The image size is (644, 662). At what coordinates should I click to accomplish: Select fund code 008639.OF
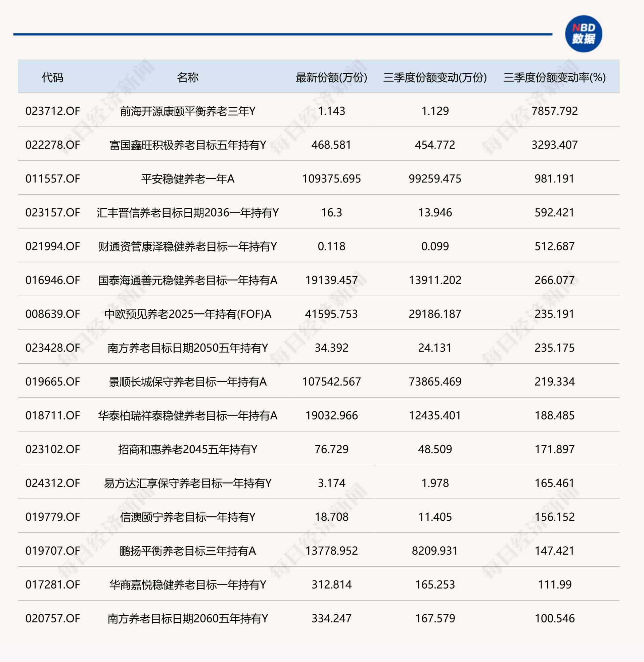[x=53, y=314]
